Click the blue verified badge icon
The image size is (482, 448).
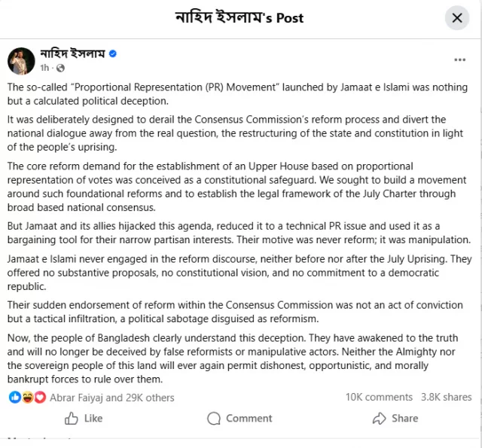tap(113, 54)
